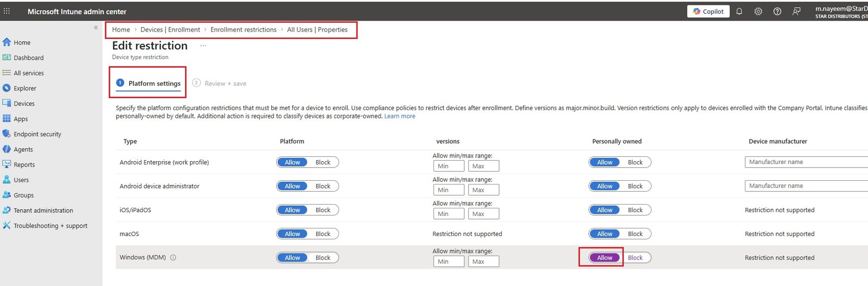Click Min version field for Android device administrator
Image resolution: width=868 pixels, height=286 pixels.
click(x=449, y=190)
